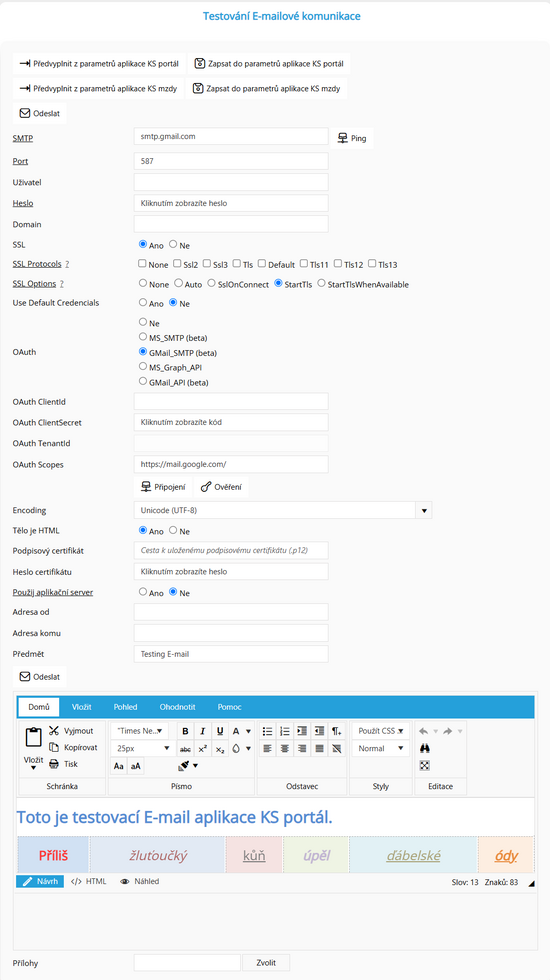Screen dimensions: 550x980
Task: Click the Bold formatting icon
Action: pyautogui.click(x=185, y=731)
